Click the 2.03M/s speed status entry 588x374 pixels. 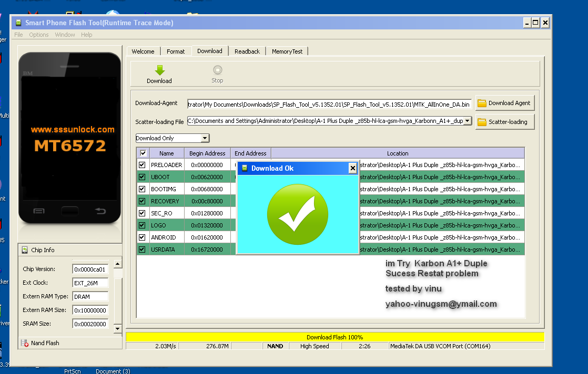click(x=153, y=346)
